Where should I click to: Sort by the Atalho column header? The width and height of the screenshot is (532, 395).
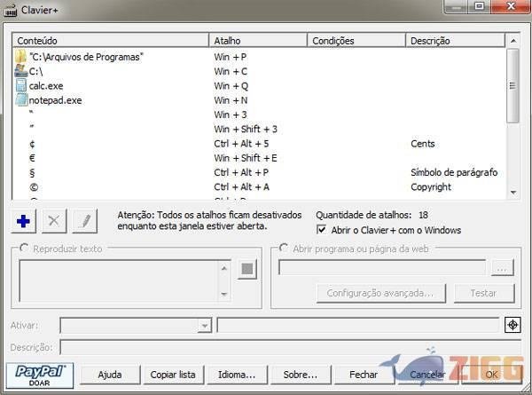258,41
